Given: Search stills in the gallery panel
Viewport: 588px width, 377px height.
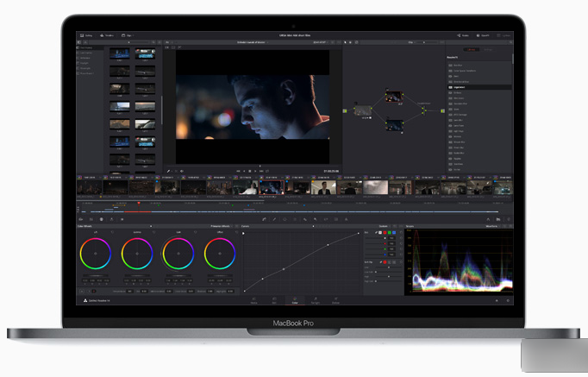Looking at the screenshot, I should coord(153,42).
